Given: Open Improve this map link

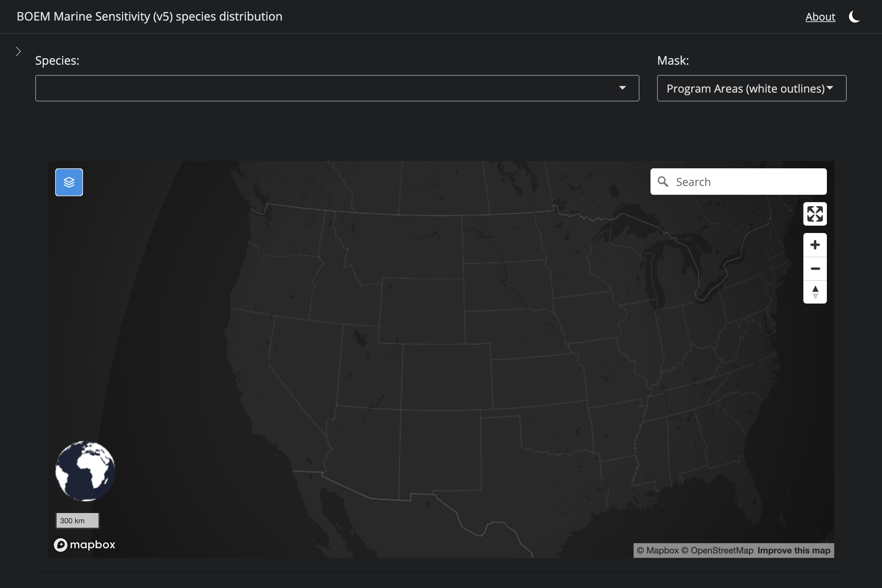Looking at the screenshot, I should pyautogui.click(x=793, y=551).
